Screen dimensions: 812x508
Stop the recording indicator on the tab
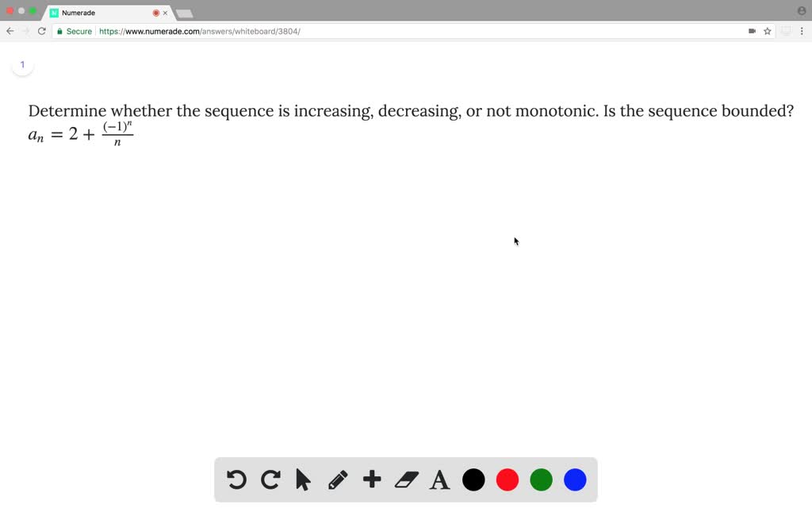156,13
